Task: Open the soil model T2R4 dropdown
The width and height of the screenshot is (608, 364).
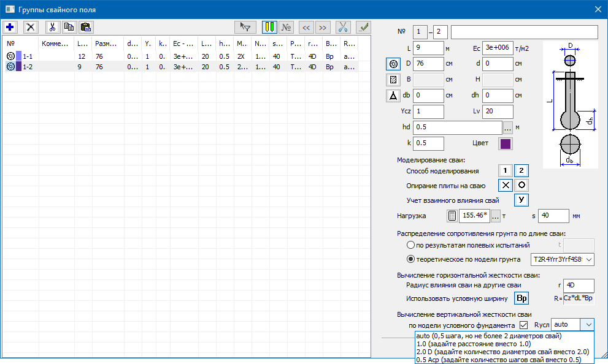Action: (x=562, y=260)
